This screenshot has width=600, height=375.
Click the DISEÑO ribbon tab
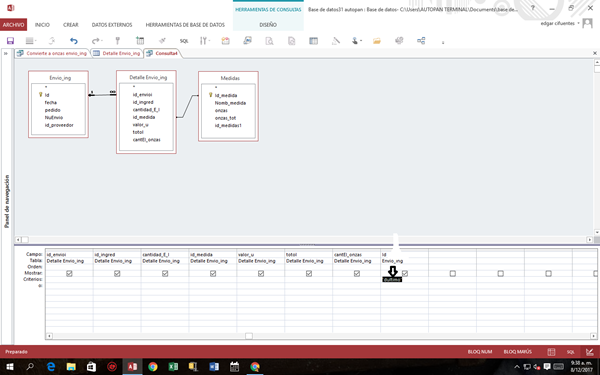[268, 24]
